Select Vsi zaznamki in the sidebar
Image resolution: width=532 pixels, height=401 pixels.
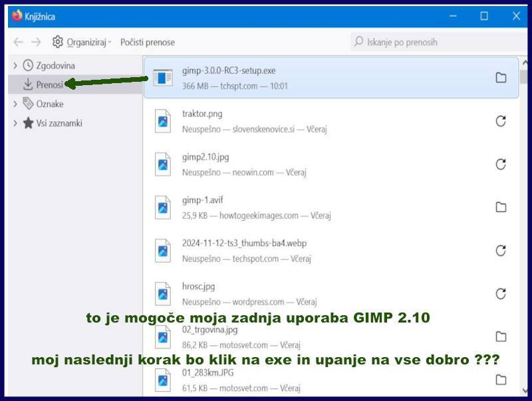tap(59, 123)
